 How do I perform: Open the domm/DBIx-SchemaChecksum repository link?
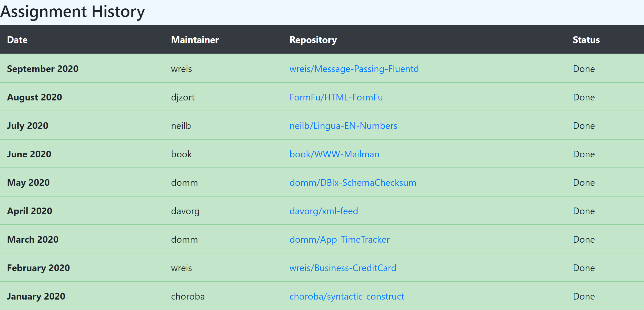353,183
